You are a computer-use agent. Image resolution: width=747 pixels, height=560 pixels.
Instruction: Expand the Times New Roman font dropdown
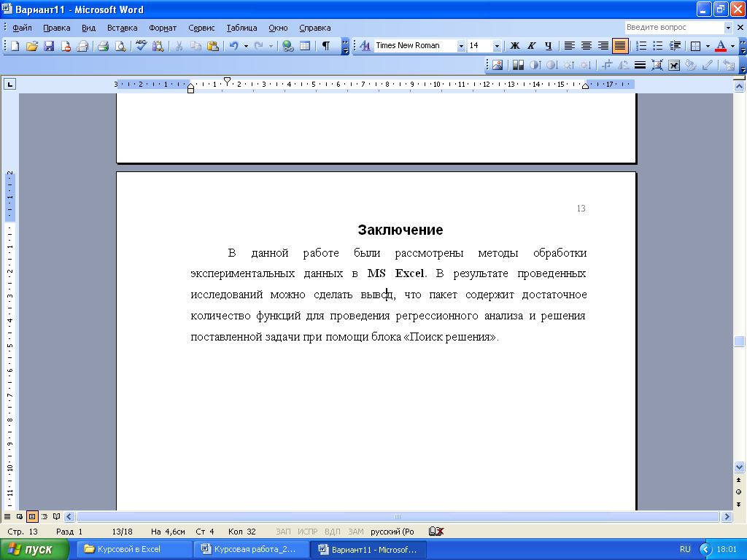461,46
